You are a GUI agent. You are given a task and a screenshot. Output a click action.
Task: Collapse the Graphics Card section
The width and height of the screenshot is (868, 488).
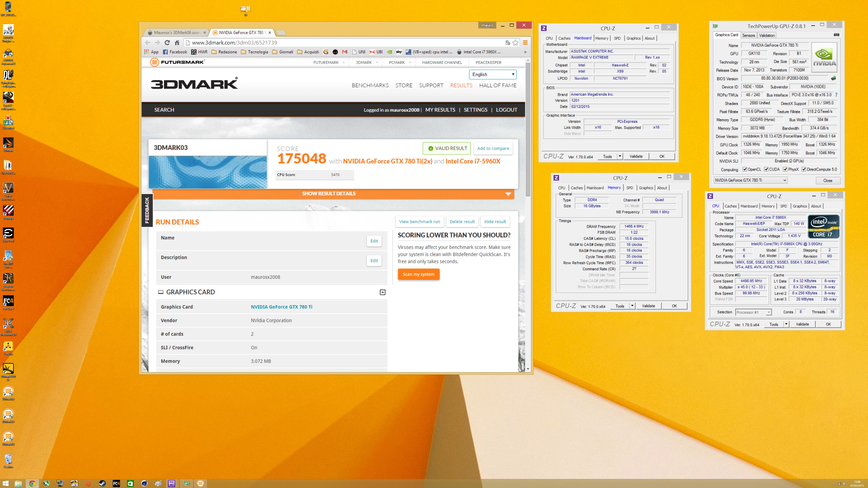[382, 292]
